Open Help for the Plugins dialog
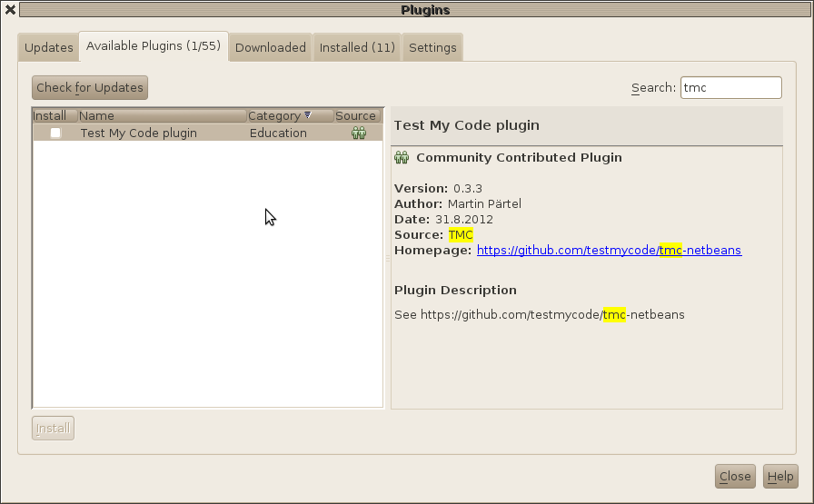This screenshot has width=814, height=504. [x=780, y=477]
